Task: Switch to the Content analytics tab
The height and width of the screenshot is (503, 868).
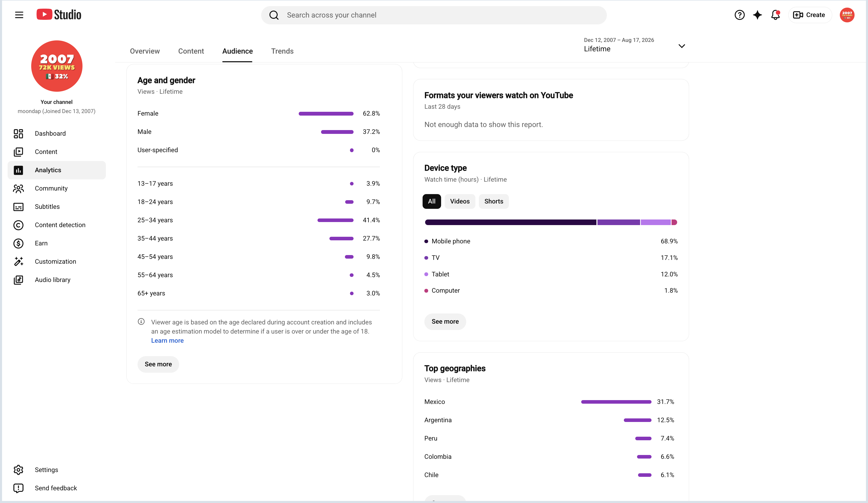Action: [x=191, y=51]
